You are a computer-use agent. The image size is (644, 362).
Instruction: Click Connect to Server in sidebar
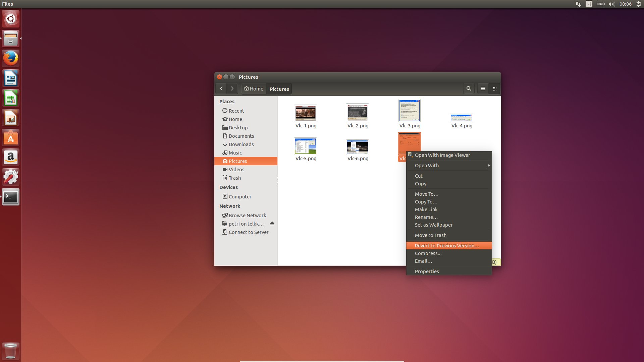tap(248, 232)
